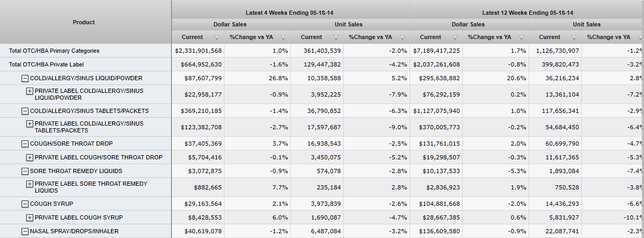Image resolution: width=644 pixels, height=238 pixels.
Task: Select the Latest 4 Weeks Ending 05-18-14 header
Action: coord(290,12)
